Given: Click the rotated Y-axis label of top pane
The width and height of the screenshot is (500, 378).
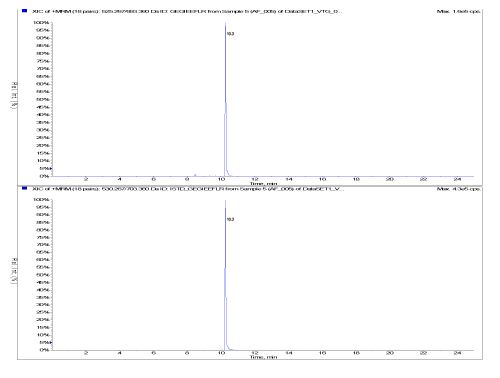Looking at the screenshot, I should coord(15,95).
